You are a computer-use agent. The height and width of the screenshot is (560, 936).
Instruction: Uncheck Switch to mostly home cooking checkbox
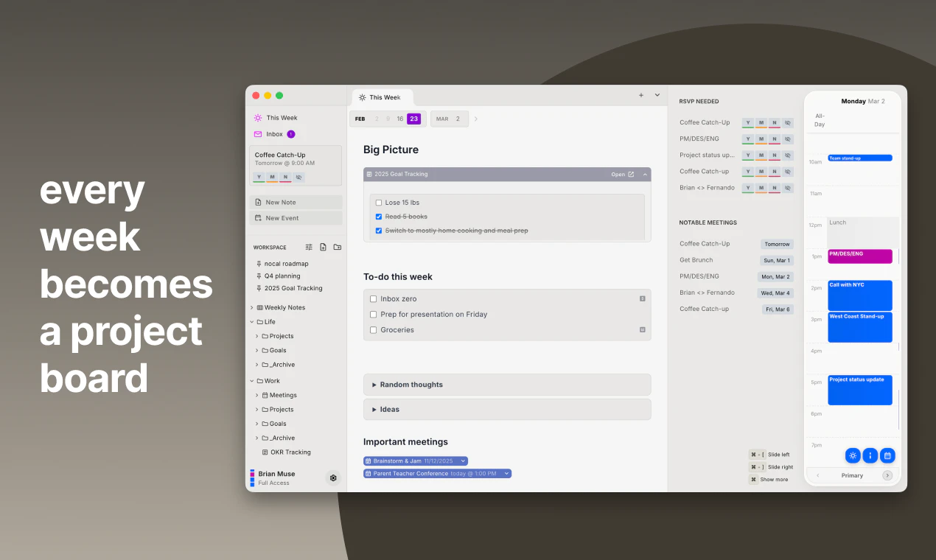coord(379,231)
